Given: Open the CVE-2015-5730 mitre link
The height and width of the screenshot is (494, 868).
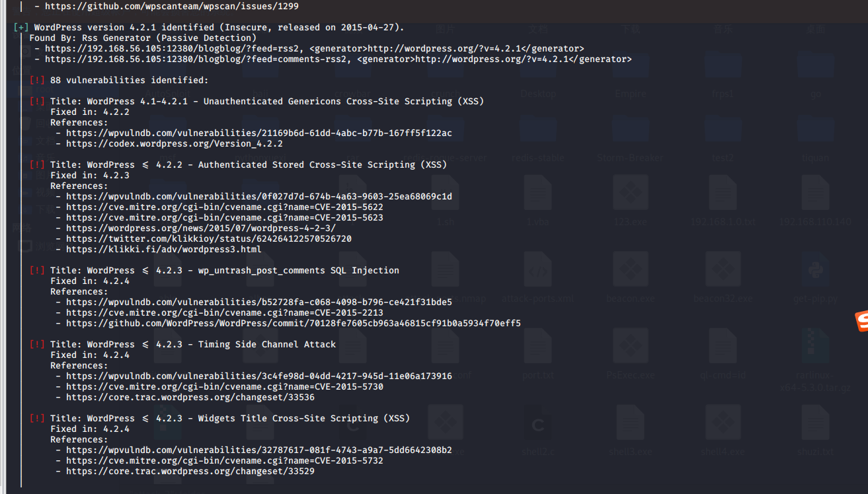Looking at the screenshot, I should tap(224, 386).
